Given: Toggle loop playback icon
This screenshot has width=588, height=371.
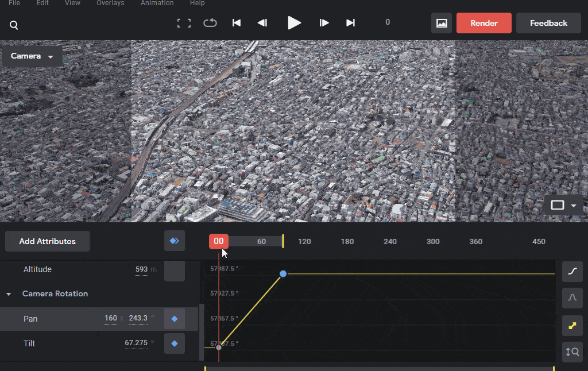Looking at the screenshot, I should [x=210, y=23].
